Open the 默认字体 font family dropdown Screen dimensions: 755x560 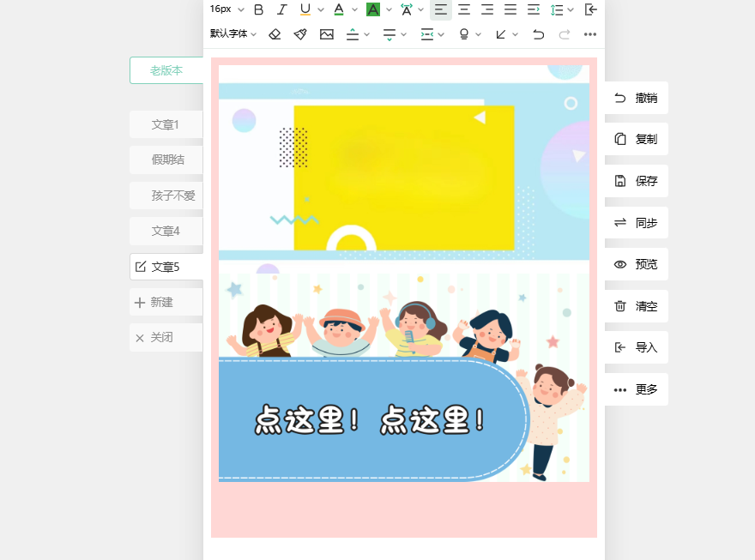233,33
